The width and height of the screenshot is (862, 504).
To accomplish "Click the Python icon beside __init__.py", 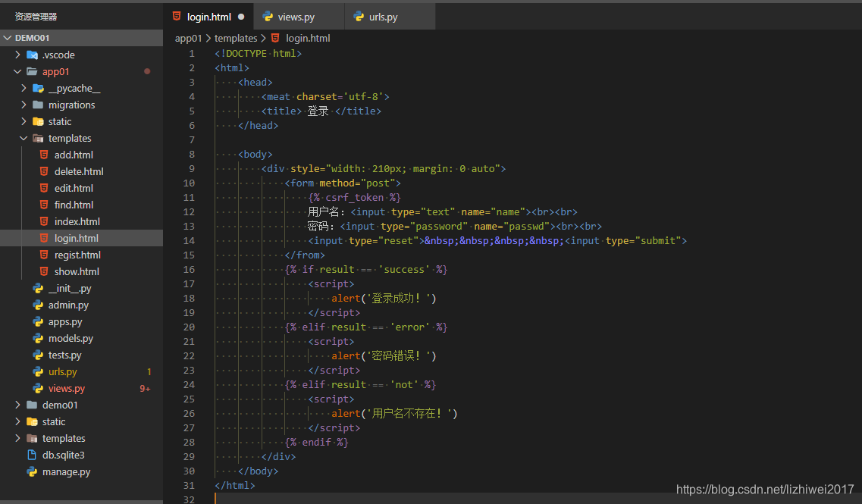I will [38, 288].
